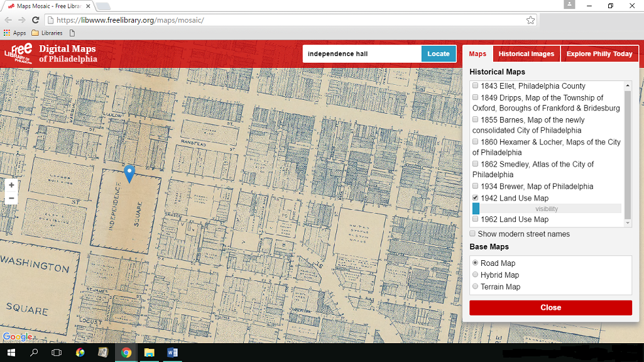The image size is (644, 362).
Task: Click the Google logo on the map
Action: 17,336
